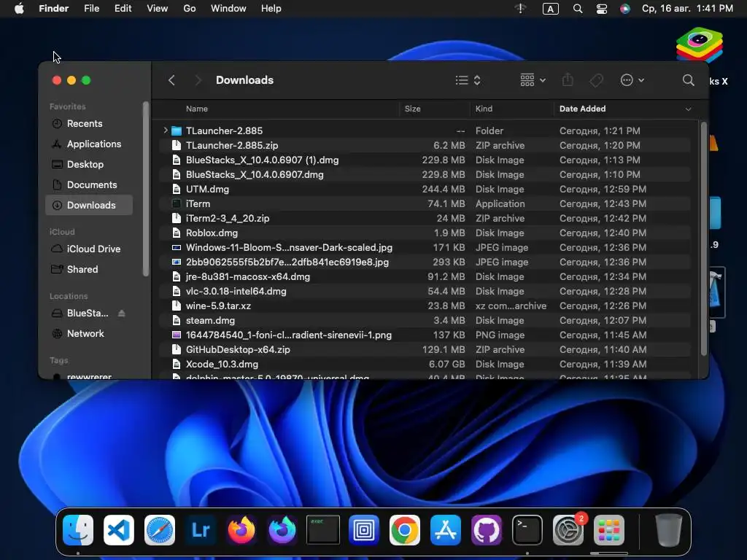Click the Tags icon in Finder toolbar
The width and height of the screenshot is (747, 560).
(597, 80)
